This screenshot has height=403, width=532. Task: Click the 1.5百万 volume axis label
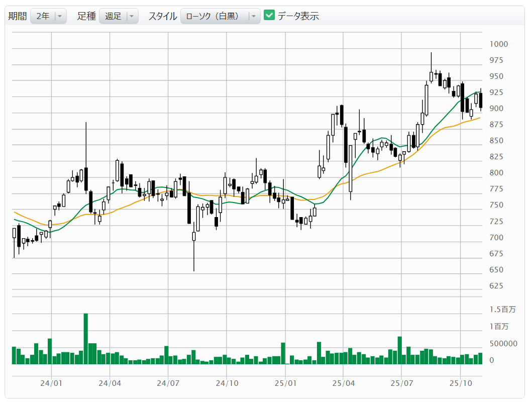(502, 309)
